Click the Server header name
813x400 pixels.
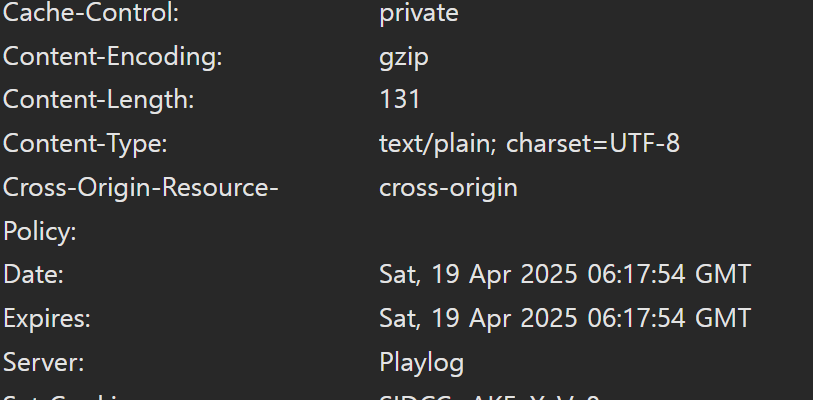coord(43,362)
